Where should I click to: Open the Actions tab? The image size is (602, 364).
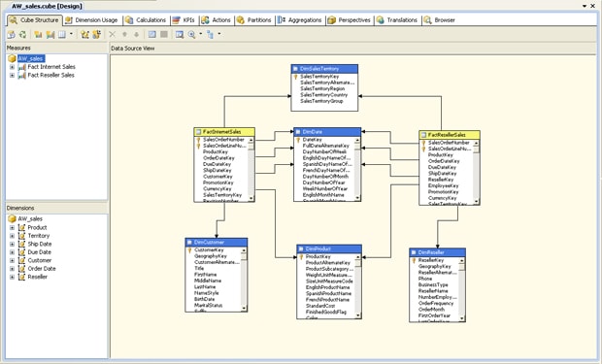coord(217,20)
